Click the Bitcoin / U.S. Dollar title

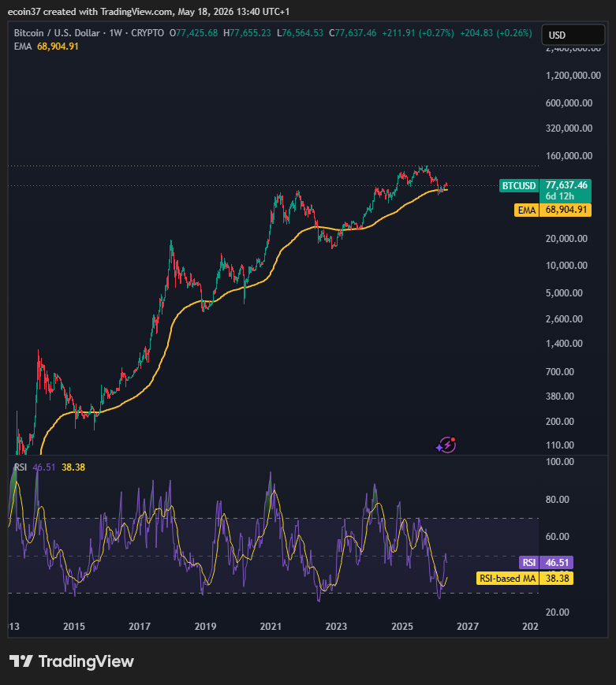pyautogui.click(x=57, y=33)
